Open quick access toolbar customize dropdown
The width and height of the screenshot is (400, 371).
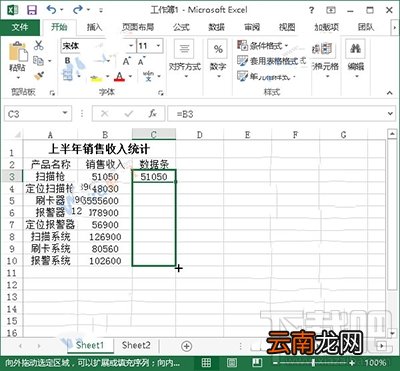[x=101, y=10]
